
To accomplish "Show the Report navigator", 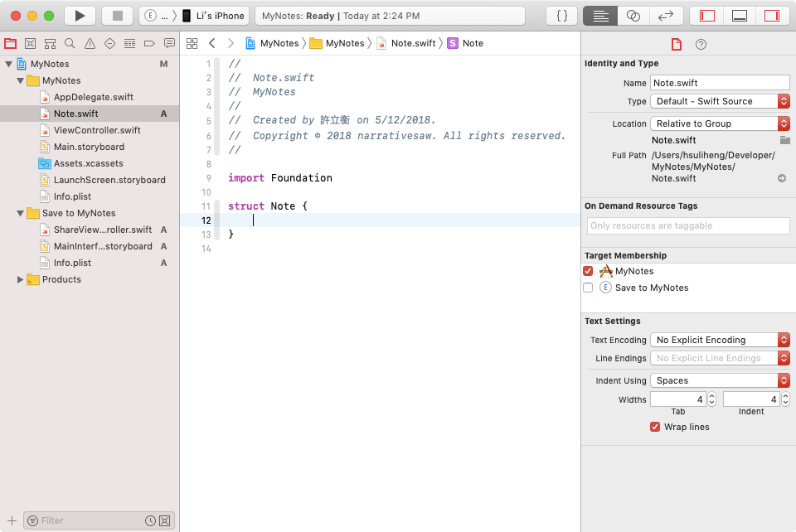I will tap(169, 44).
